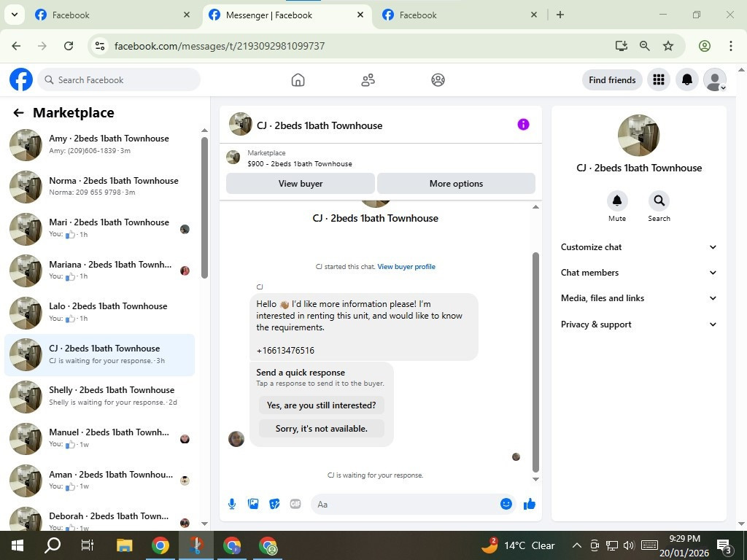This screenshot has height=560, width=747.
Task: Switch to Messenger | Facebook tab
Action: point(287,15)
